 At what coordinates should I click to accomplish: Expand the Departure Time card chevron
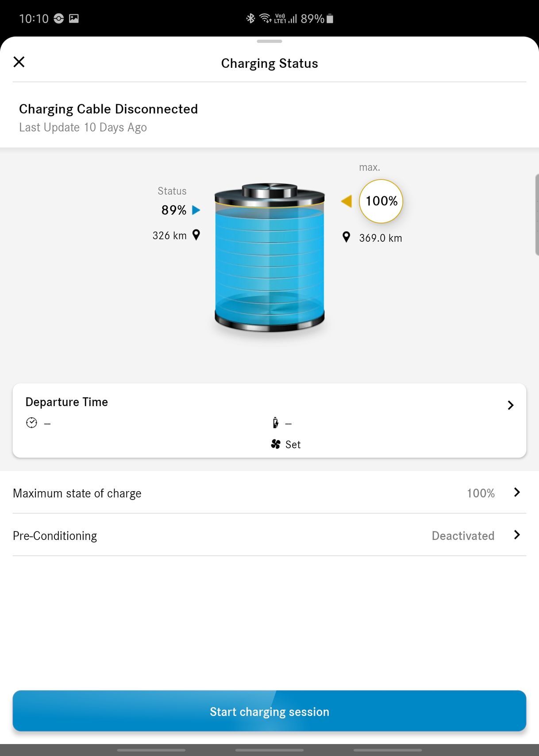click(510, 405)
